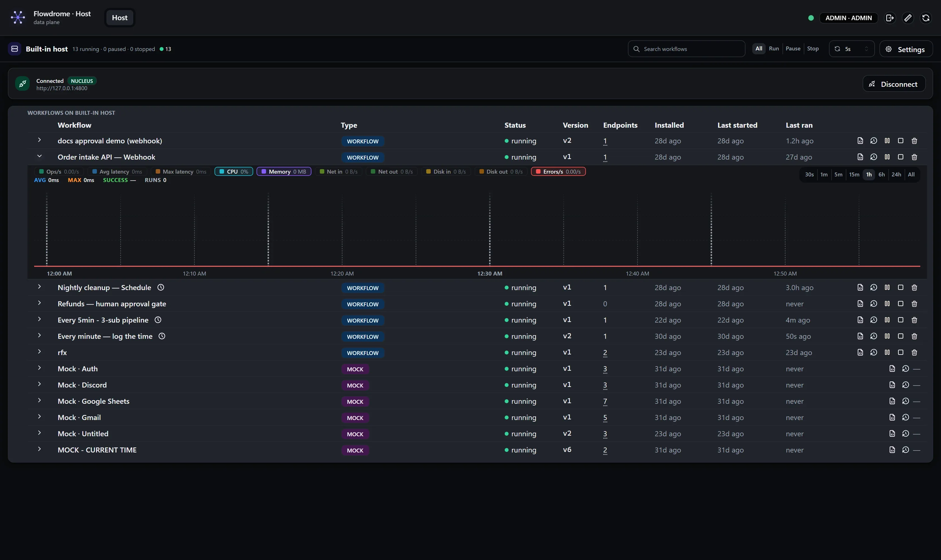941x560 pixels.
Task: Click the refresh icon in the top-right header
Action: (926, 18)
